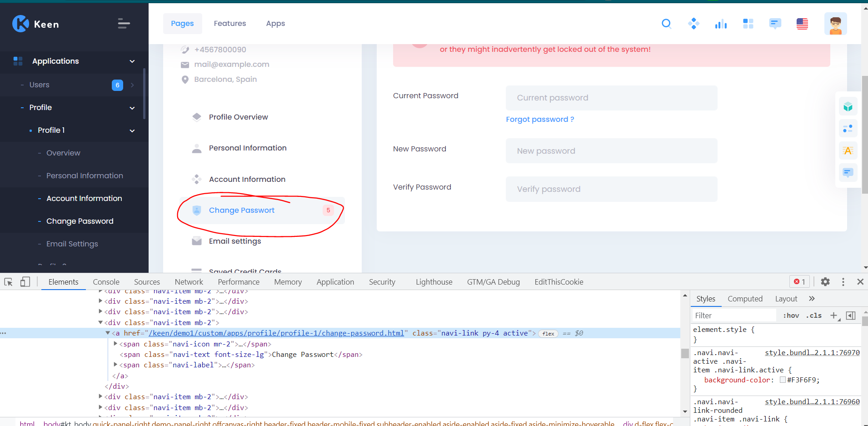This screenshot has height=426, width=868.
Task: Click the inspect element icon in DevTools
Action: 8,281
